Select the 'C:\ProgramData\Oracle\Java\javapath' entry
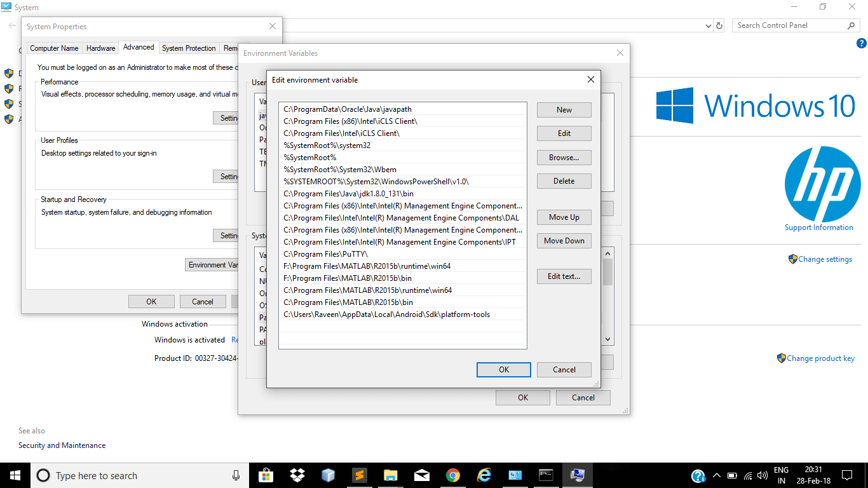 point(403,109)
